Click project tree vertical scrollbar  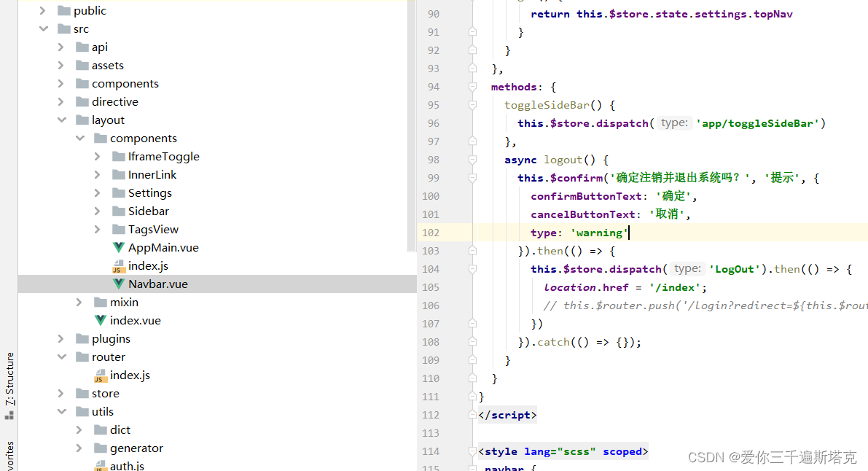click(x=412, y=125)
